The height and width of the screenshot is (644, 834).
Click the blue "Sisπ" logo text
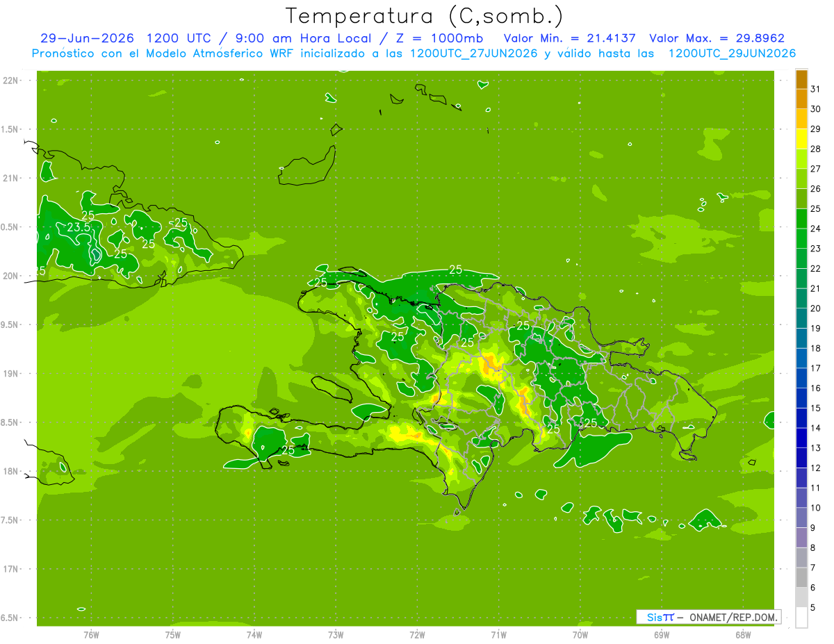pos(660,617)
